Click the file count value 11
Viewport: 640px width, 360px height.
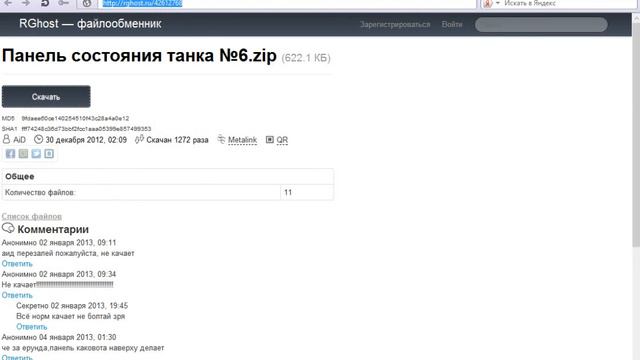pos(288,192)
